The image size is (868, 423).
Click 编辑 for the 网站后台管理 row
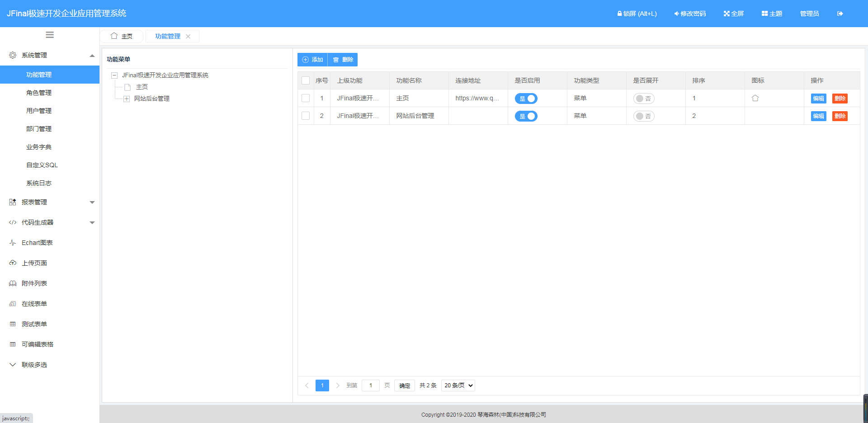[x=818, y=116]
